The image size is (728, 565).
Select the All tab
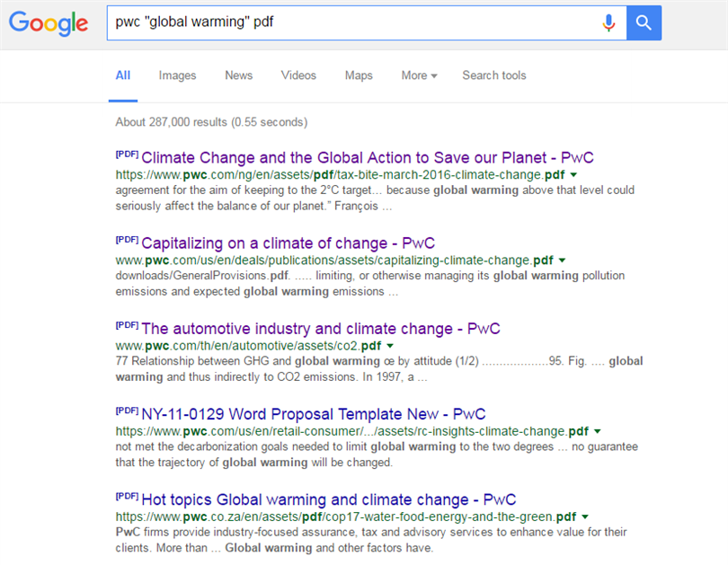(123, 75)
